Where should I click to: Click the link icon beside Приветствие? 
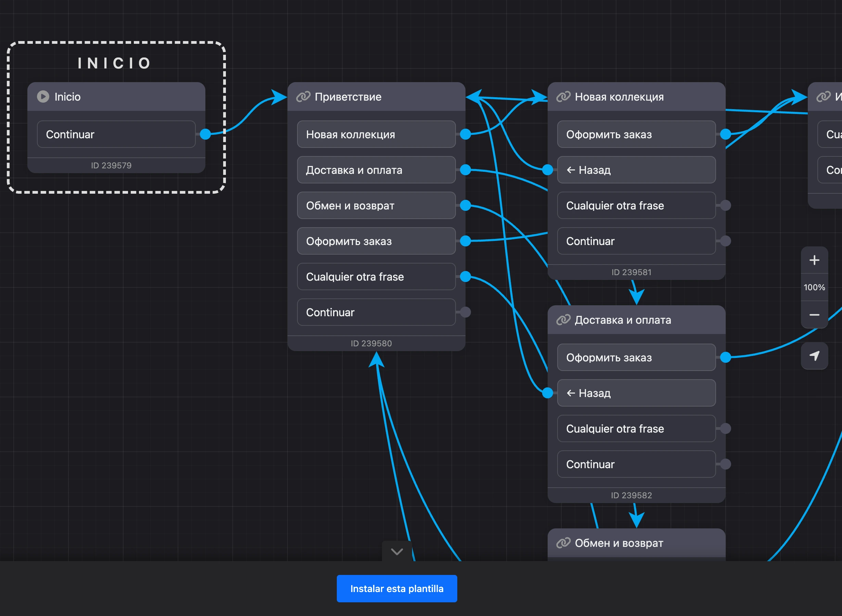303,97
